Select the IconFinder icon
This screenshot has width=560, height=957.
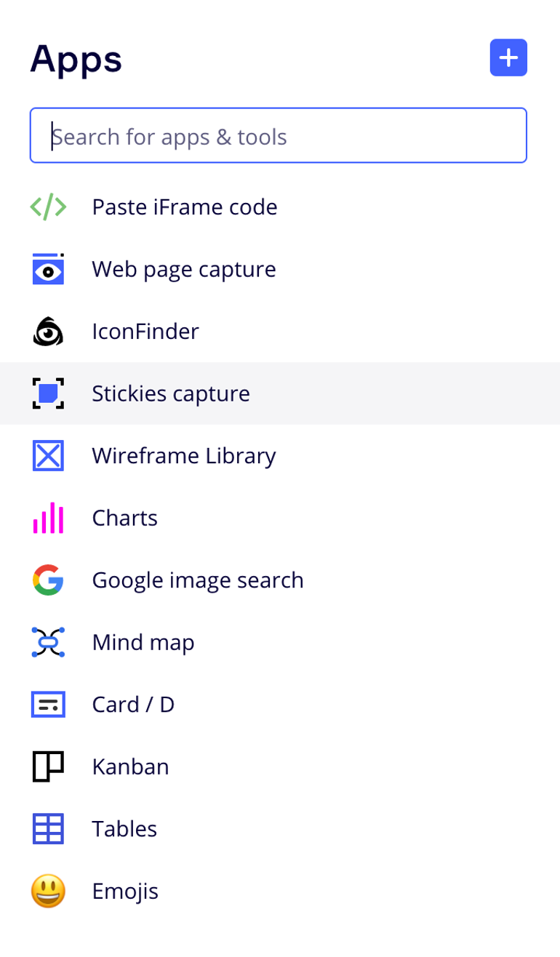pyautogui.click(x=48, y=332)
